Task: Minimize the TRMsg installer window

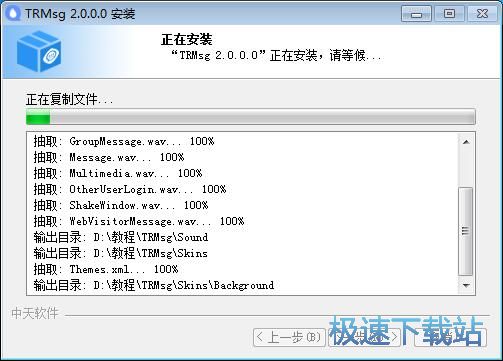Action: pos(416,14)
